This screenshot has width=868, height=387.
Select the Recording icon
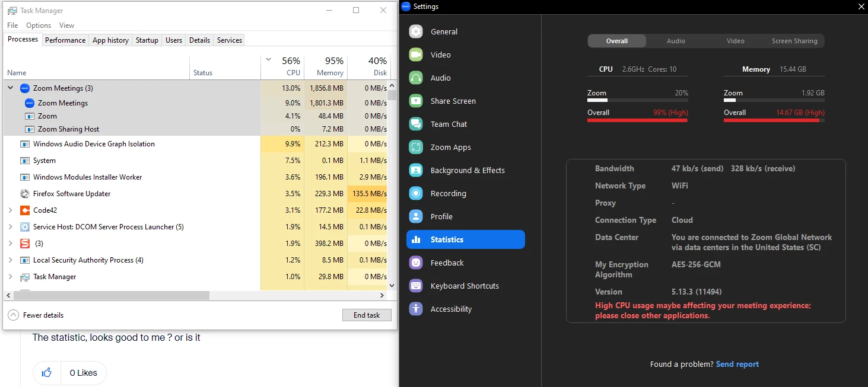pos(416,193)
